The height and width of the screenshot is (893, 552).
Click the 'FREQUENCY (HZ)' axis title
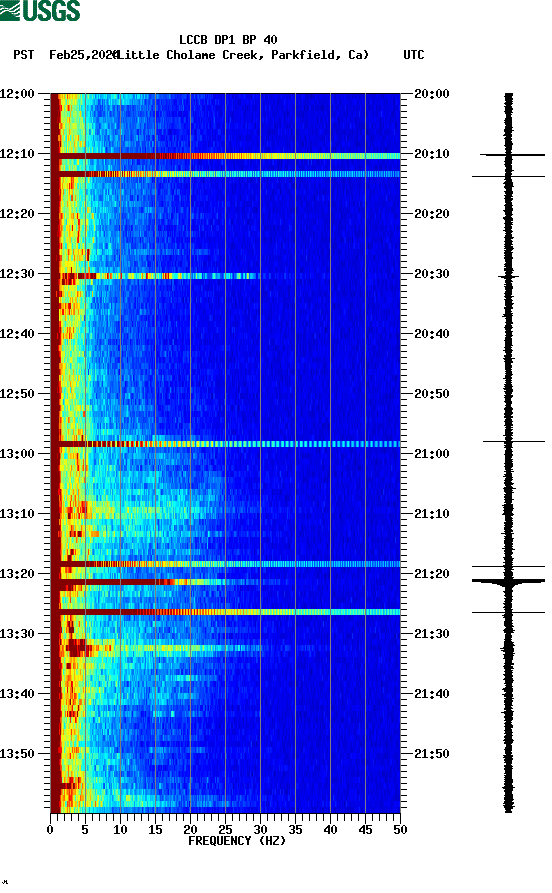click(237, 841)
